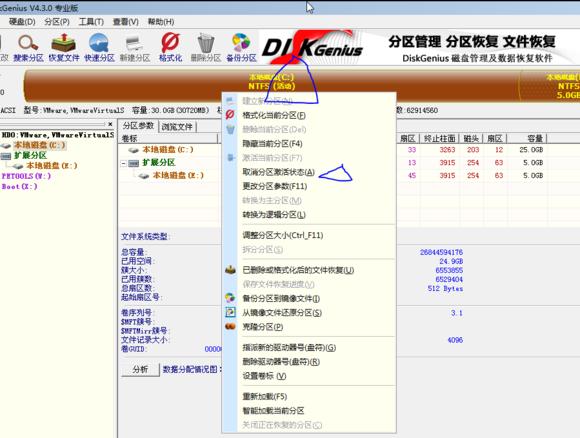Click the 3263 end cylinder cell
The image size is (580, 438).
click(x=447, y=150)
